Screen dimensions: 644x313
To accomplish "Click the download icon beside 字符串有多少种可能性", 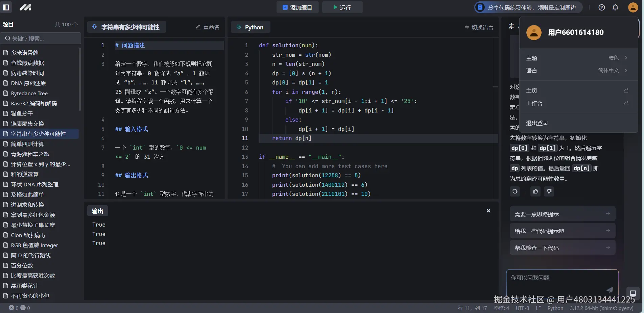I will click(x=94, y=27).
